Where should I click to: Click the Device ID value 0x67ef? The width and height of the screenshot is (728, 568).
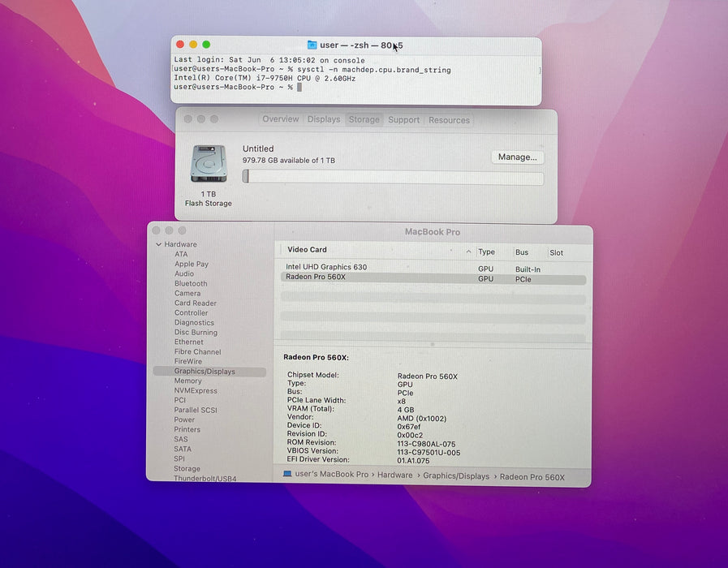(408, 427)
